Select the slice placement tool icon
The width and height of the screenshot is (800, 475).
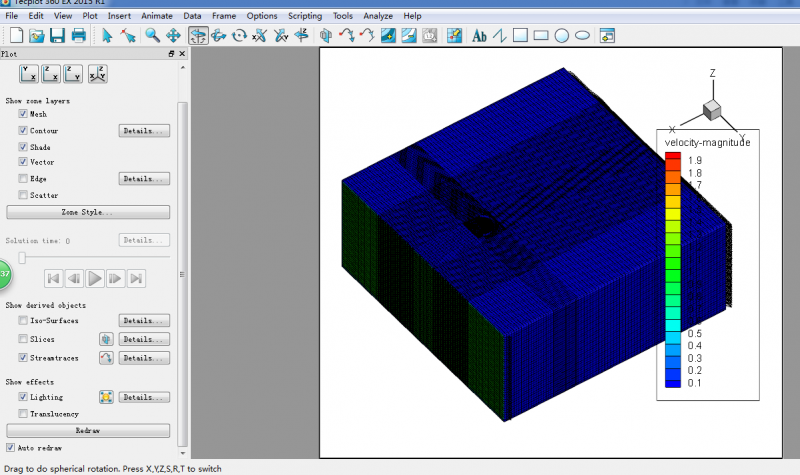[x=326, y=36]
